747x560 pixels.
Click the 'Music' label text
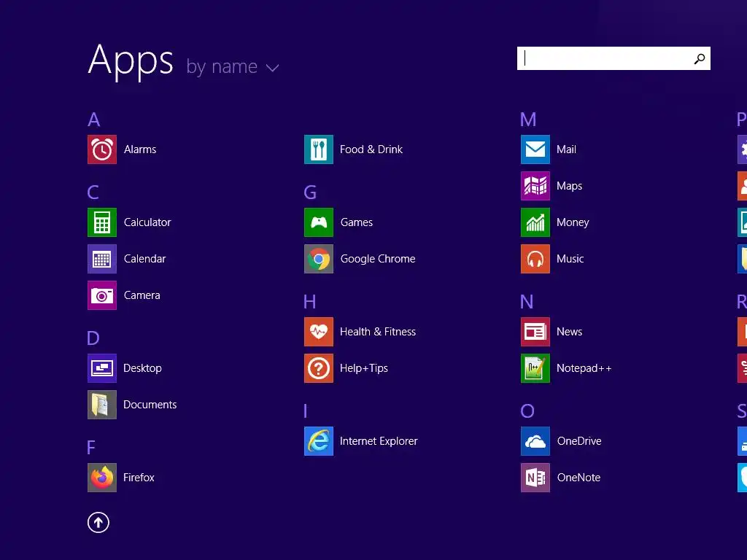(x=570, y=259)
